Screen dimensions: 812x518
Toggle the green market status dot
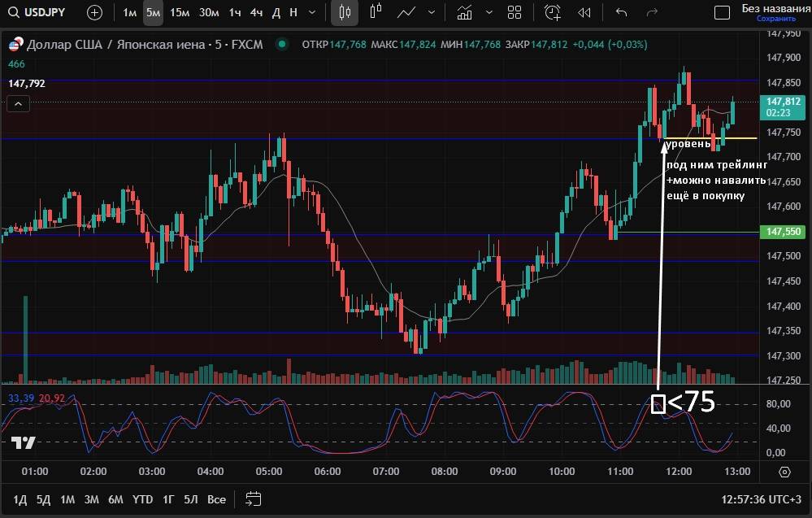281,44
